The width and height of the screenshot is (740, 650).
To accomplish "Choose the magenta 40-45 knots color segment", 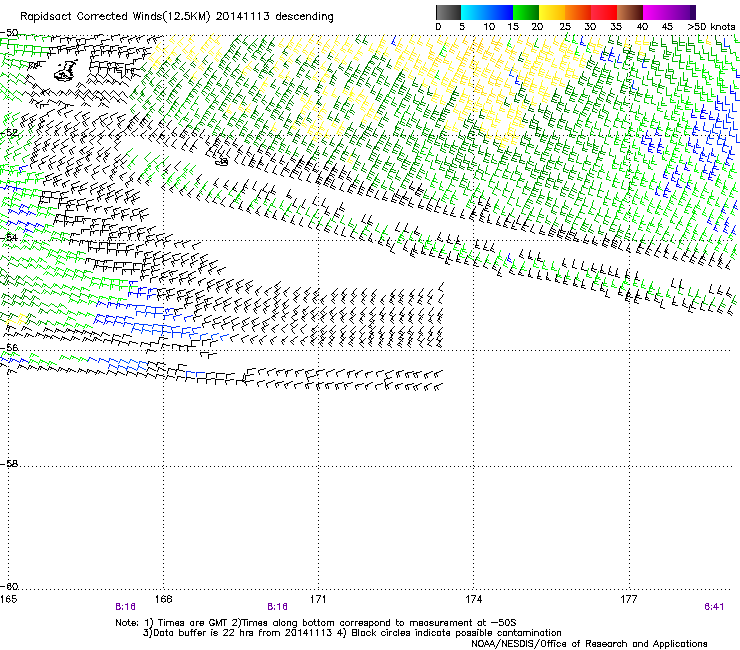I will pos(656,12).
